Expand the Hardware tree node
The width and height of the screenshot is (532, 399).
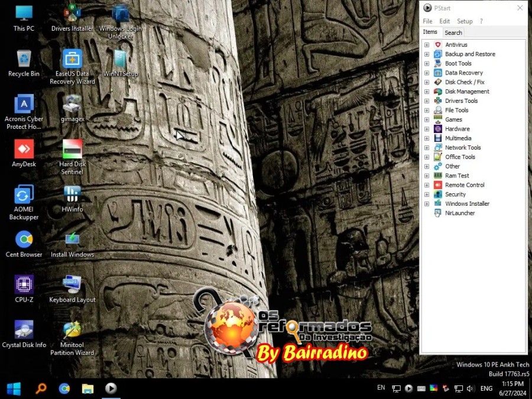[x=427, y=129]
